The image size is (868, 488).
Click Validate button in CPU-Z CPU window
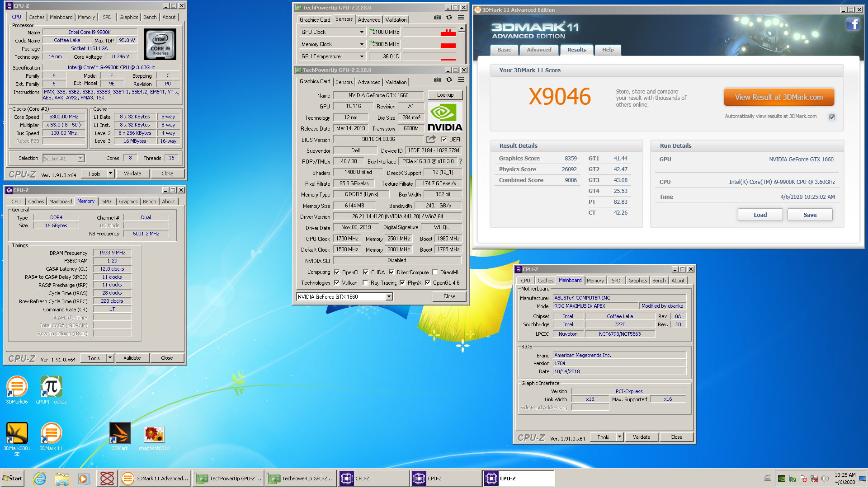(132, 174)
